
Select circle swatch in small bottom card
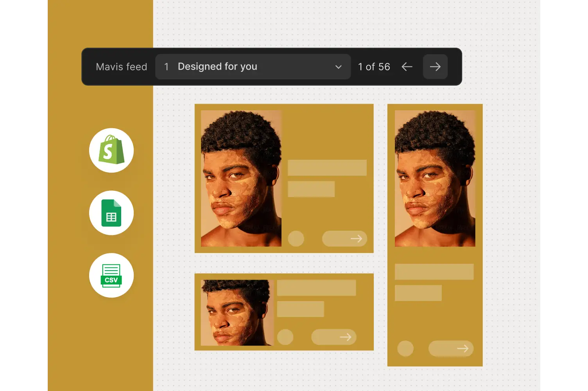(x=285, y=337)
